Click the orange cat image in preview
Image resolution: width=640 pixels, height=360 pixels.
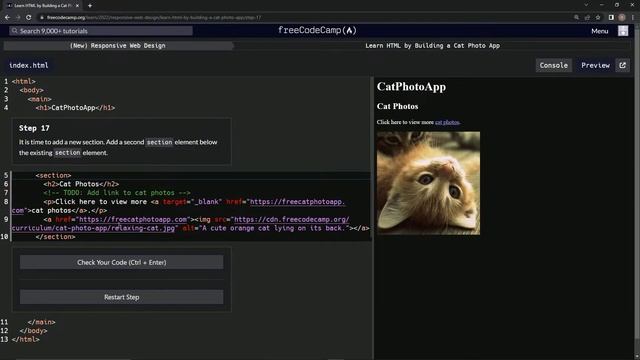[428, 183]
